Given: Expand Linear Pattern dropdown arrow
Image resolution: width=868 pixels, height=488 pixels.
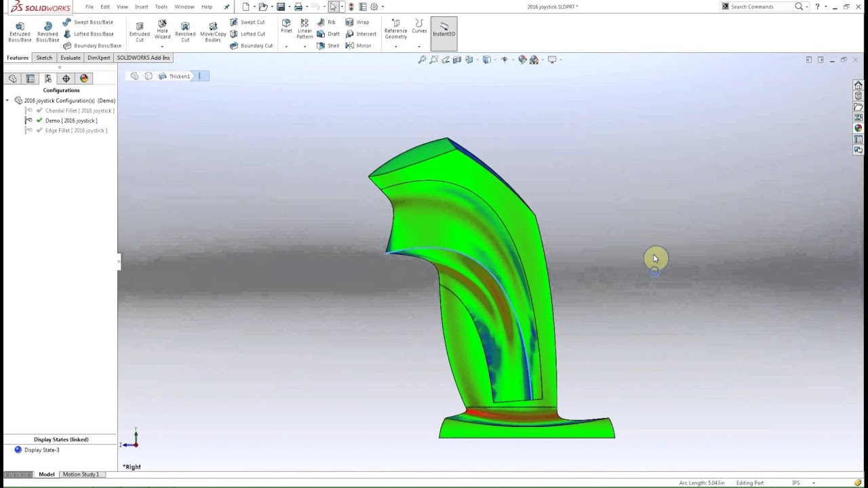Looking at the screenshot, I should (x=304, y=46).
